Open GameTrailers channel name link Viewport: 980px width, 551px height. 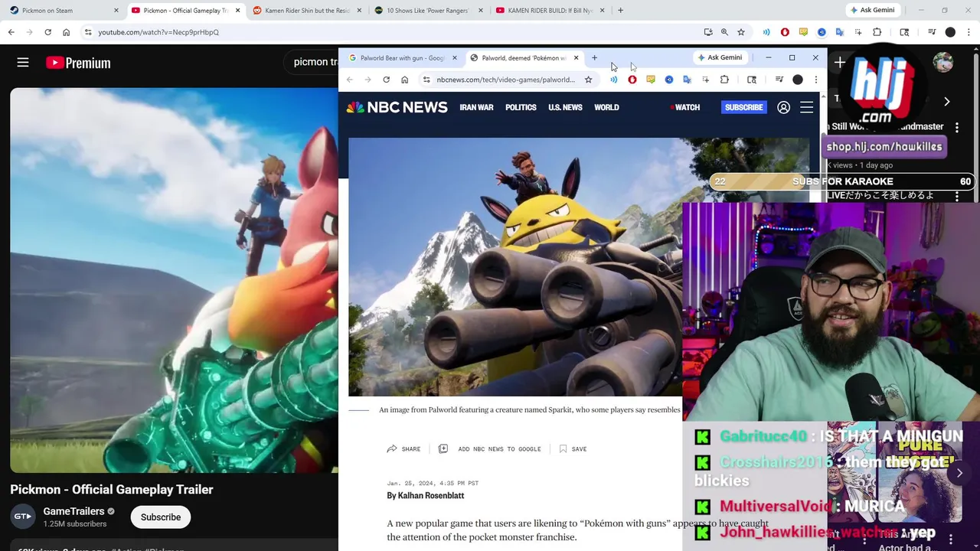click(x=73, y=511)
